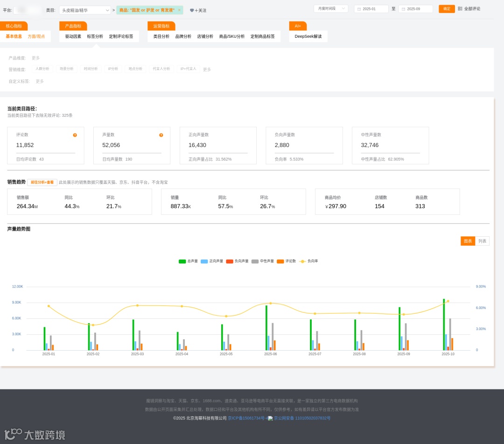The width and height of the screenshot is (504, 444).
Task: Select the 代言人分析 marketing tag
Action: [161, 69]
